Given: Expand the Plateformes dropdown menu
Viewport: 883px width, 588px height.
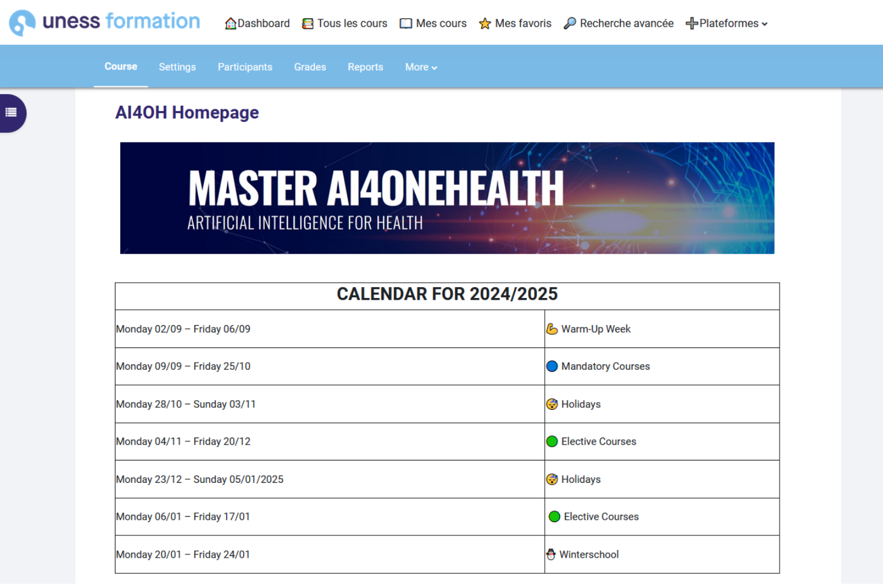Looking at the screenshot, I should click(x=727, y=24).
